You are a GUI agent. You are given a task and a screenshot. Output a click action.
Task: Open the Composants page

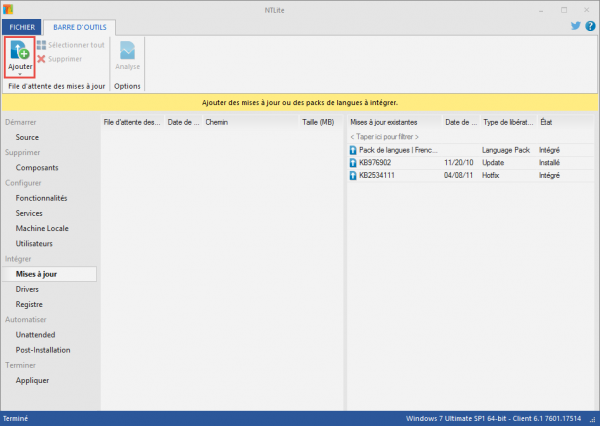point(37,168)
